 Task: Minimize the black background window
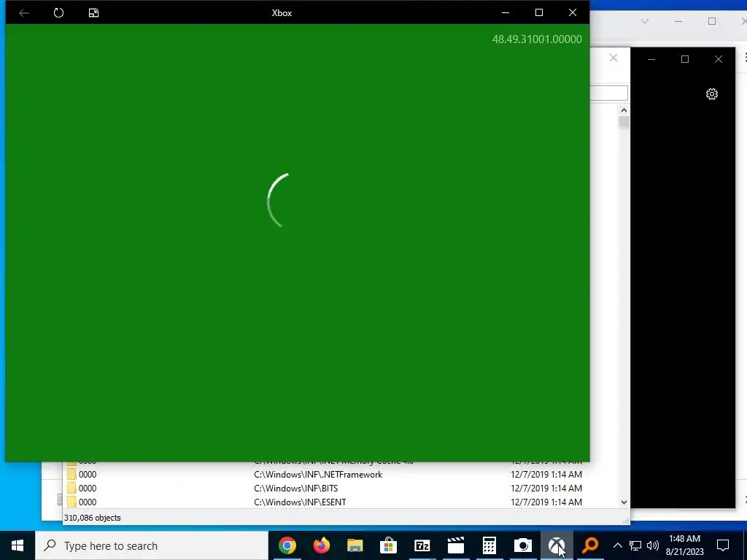point(651,59)
